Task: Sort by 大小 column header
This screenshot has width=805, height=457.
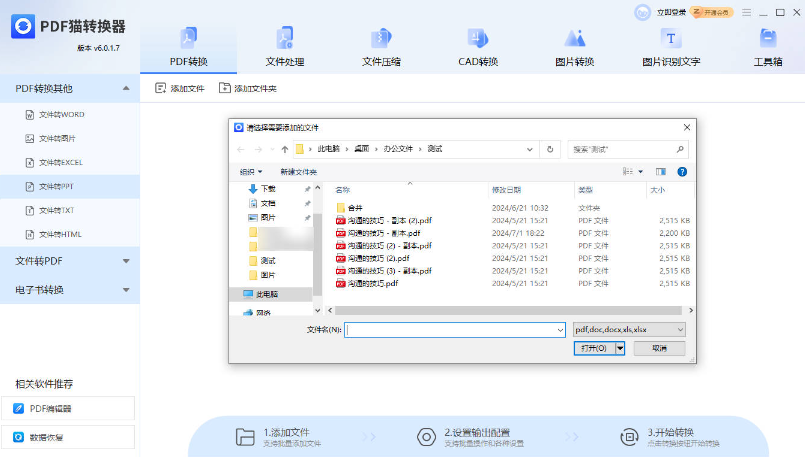Action: [658, 190]
